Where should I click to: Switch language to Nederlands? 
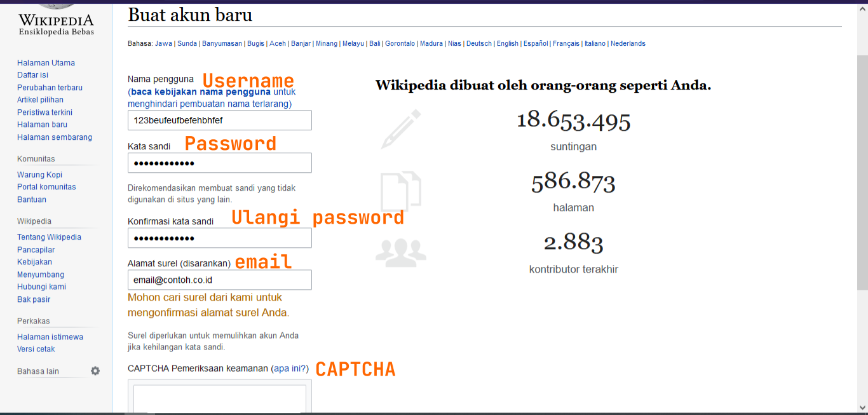click(628, 44)
